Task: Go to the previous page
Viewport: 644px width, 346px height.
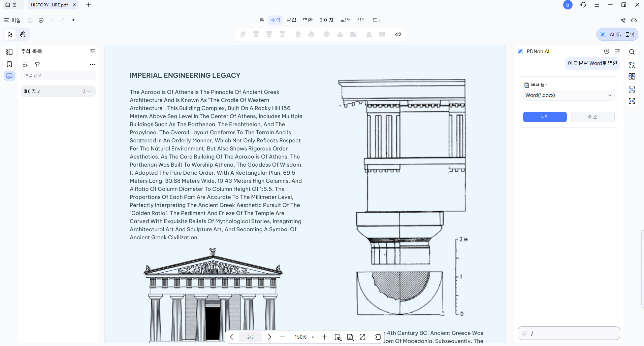Action: click(x=232, y=337)
